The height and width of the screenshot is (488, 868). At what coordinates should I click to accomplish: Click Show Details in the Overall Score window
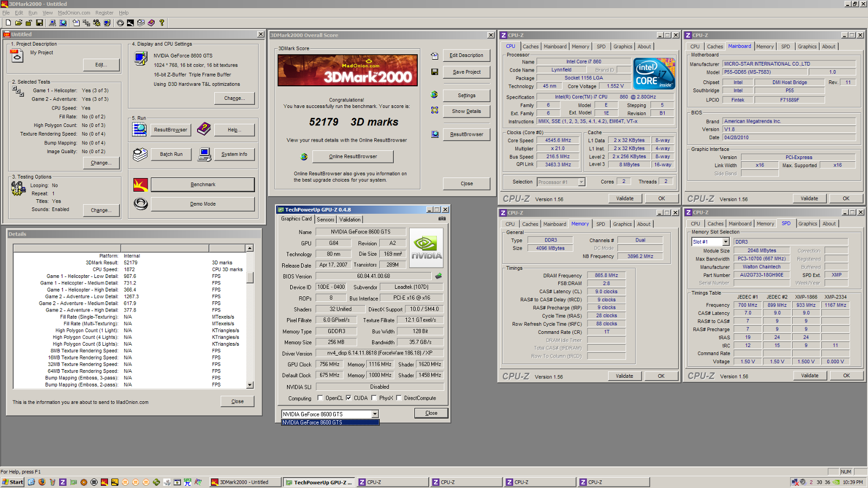(x=467, y=111)
